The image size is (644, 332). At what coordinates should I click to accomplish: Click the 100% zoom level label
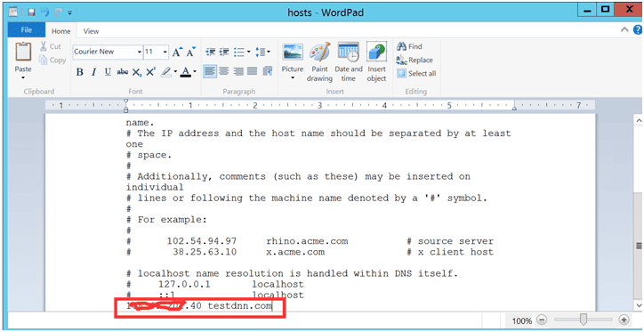point(522,320)
